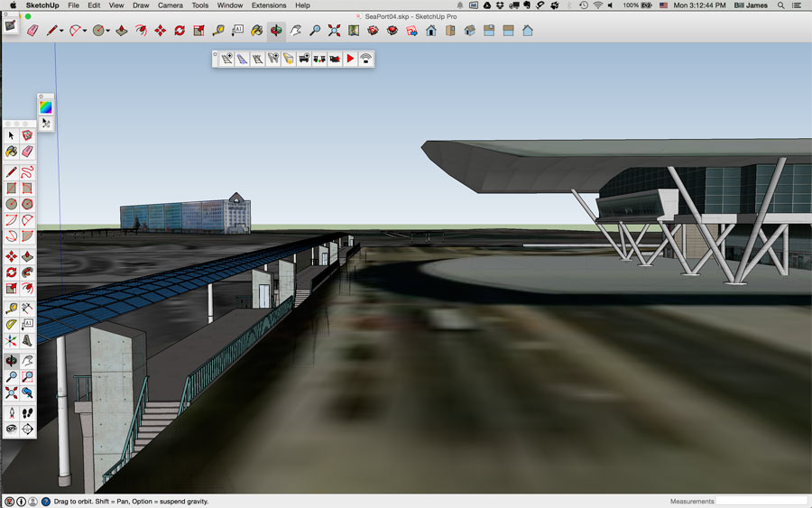The image size is (812, 508).
Task: Select the Eraser tool in top toolbar
Action: [32, 30]
